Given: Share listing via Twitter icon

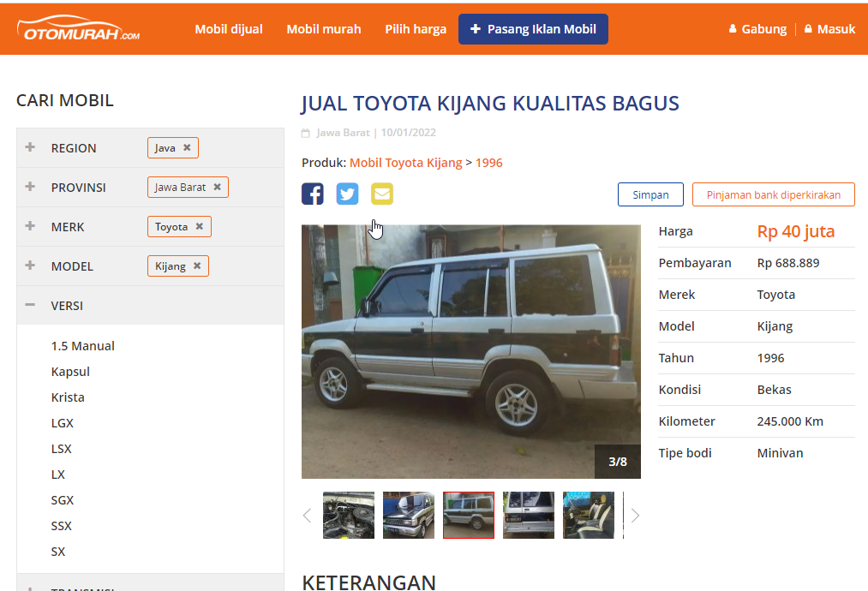Looking at the screenshot, I should (x=347, y=194).
